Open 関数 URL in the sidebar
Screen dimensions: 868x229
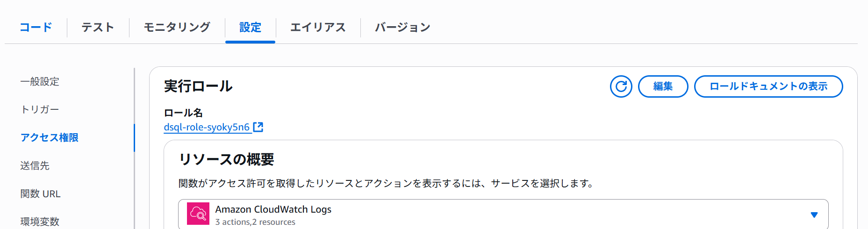(x=40, y=193)
